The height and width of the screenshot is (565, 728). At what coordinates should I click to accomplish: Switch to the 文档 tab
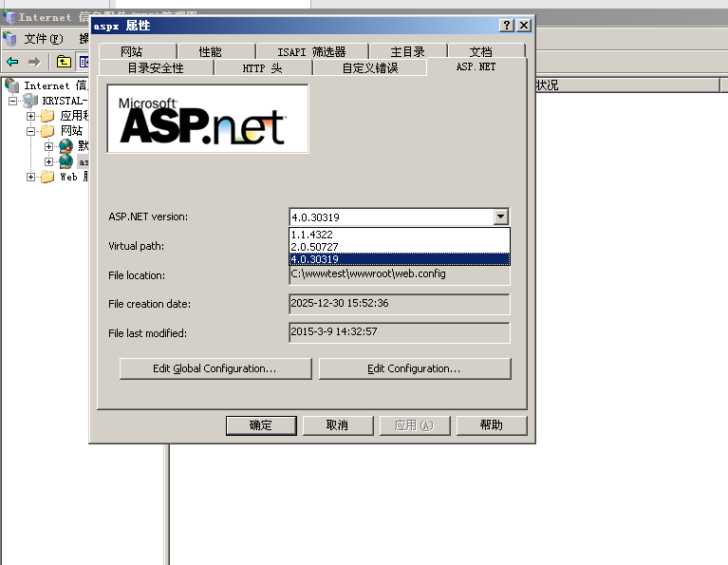[x=486, y=51]
